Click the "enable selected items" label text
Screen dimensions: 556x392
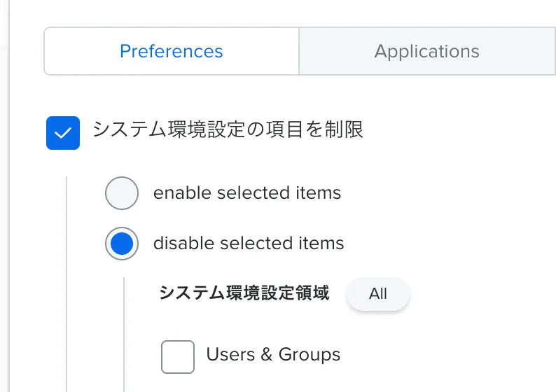point(247,193)
